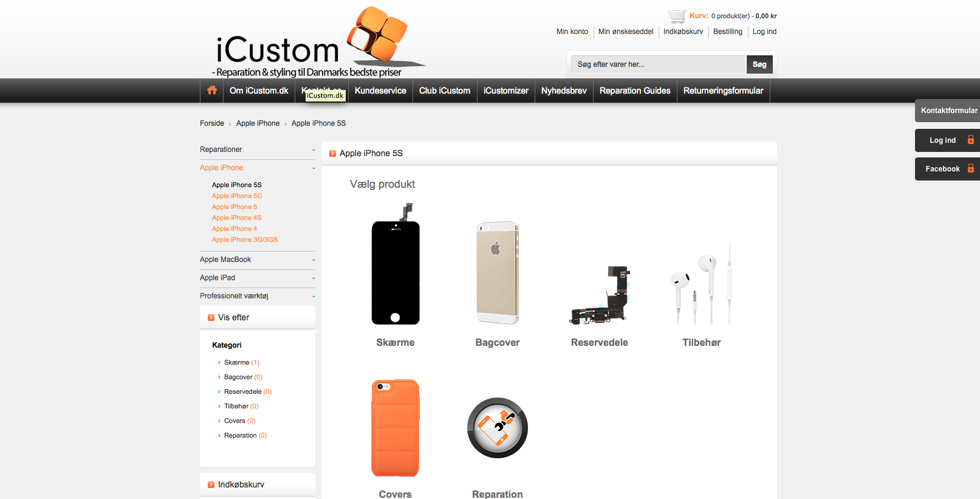Click the orange home icon in navbar
This screenshot has height=499, width=980.
tap(212, 91)
